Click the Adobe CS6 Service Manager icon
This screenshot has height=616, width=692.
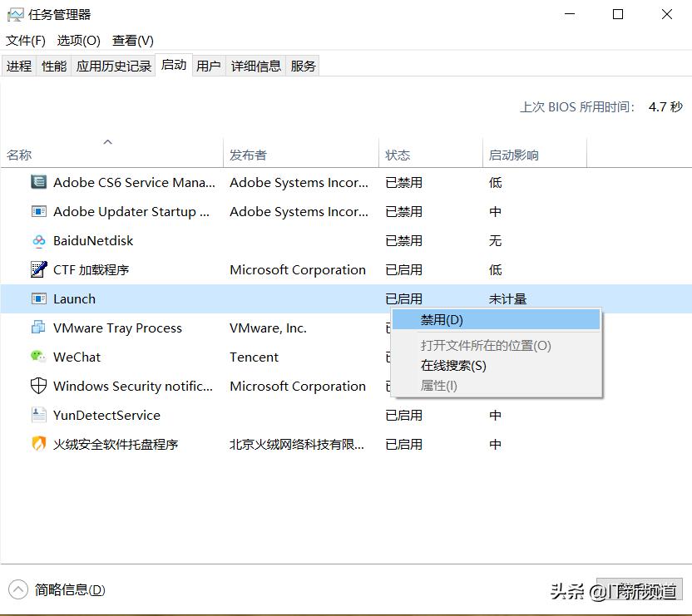tap(38, 182)
